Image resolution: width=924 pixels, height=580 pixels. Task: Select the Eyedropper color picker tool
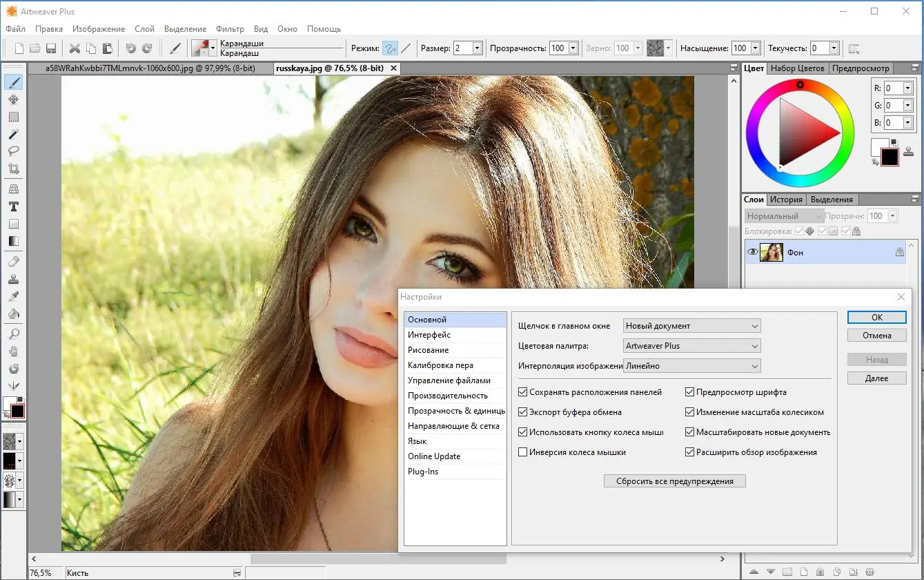pyautogui.click(x=13, y=296)
